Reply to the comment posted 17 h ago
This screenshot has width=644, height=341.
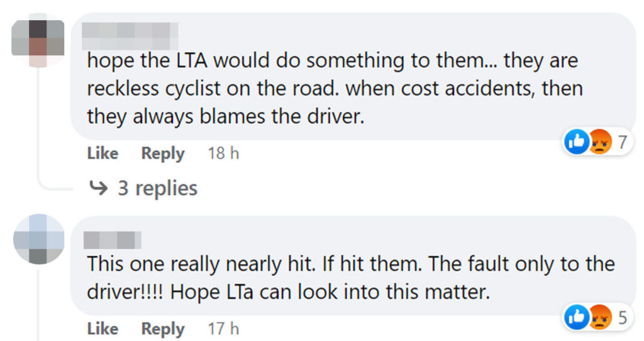point(163,328)
